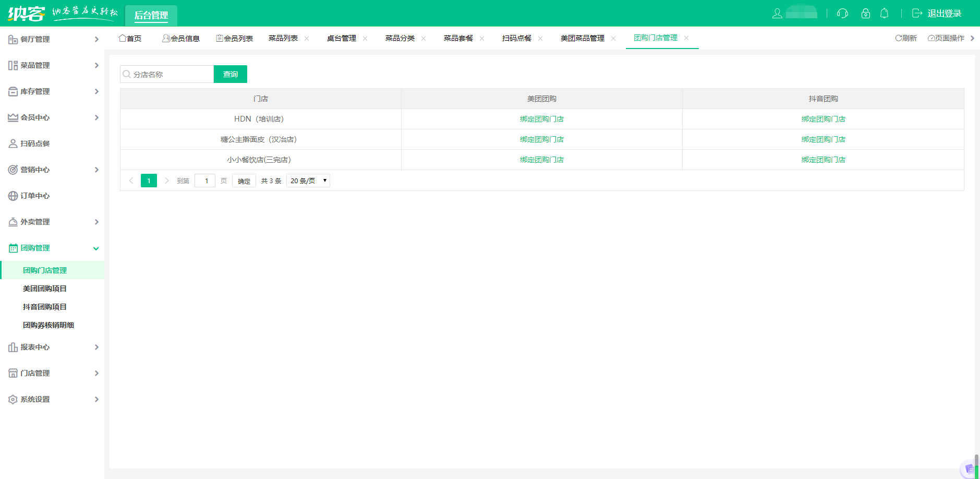The height and width of the screenshot is (479, 980).
Task: Close the 菜品列表 tab
Action: click(307, 39)
